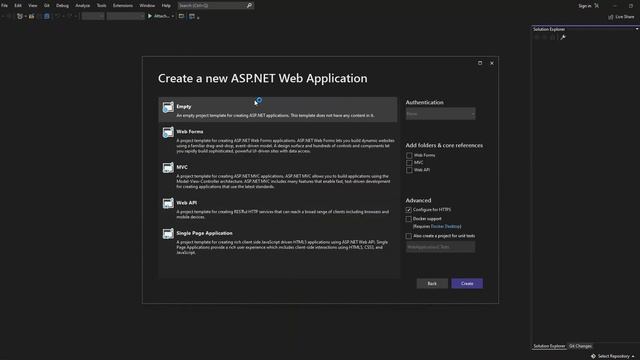The width and height of the screenshot is (640, 360).
Task: Click Sign in at top right
Action: point(584,6)
